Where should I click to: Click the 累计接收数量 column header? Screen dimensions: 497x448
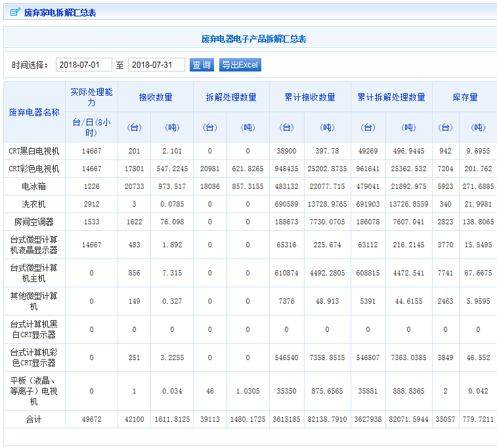pos(310,97)
